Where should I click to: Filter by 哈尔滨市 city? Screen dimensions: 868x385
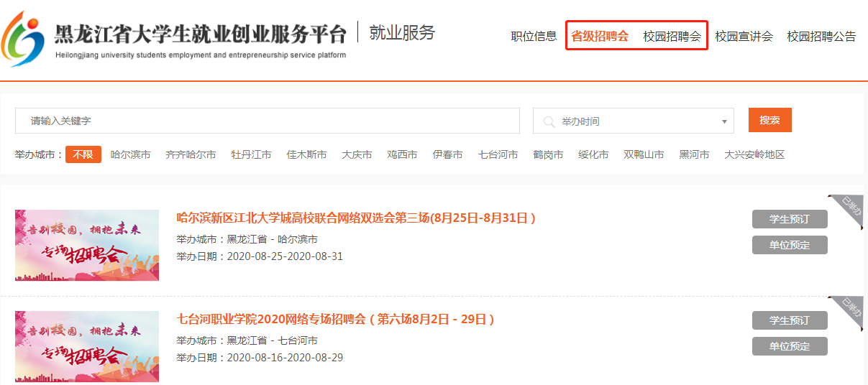(x=130, y=154)
